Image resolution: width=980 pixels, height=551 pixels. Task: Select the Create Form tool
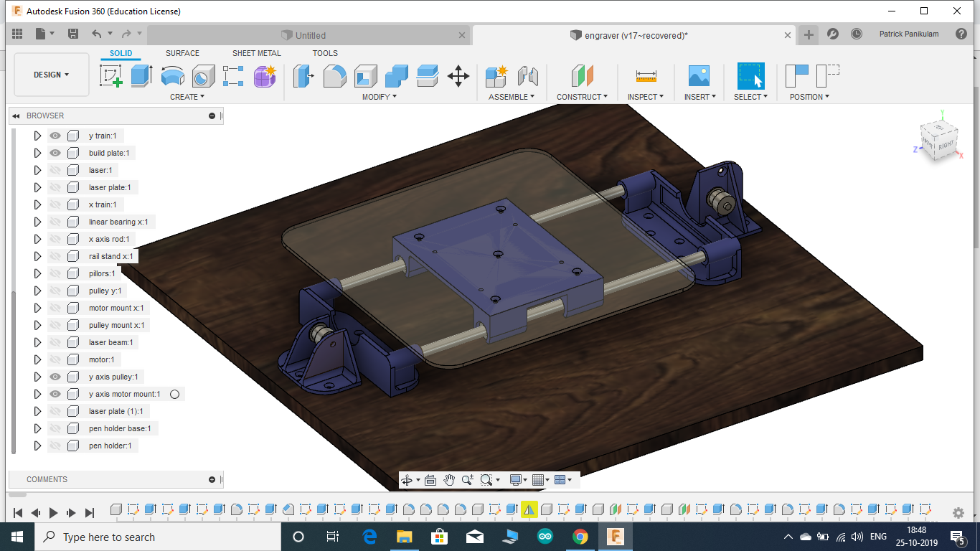click(x=265, y=75)
